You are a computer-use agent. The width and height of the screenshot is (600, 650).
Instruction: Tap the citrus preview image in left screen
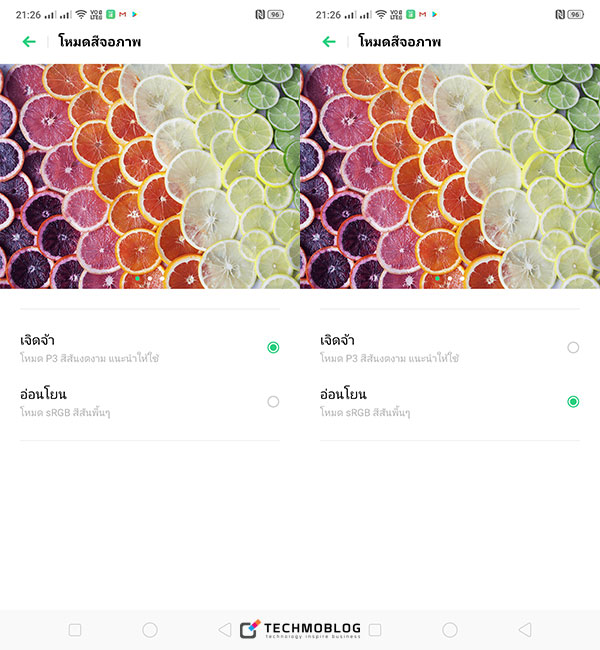(x=150, y=176)
